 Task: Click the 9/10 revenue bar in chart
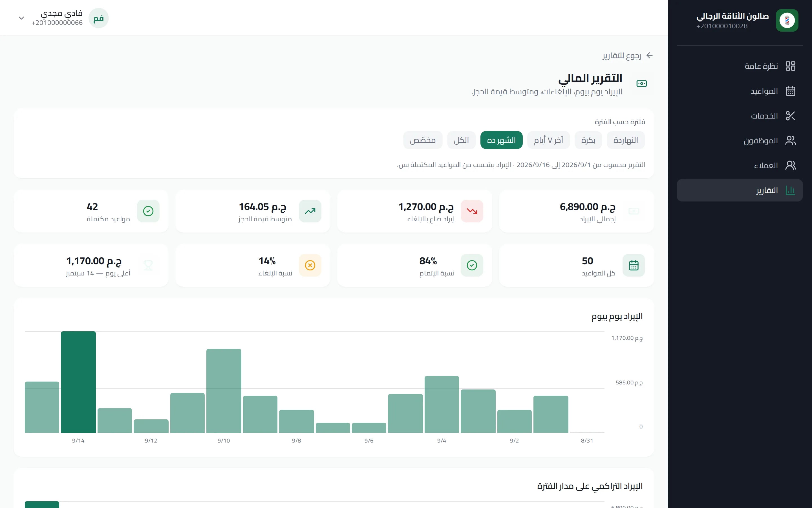[x=224, y=391]
